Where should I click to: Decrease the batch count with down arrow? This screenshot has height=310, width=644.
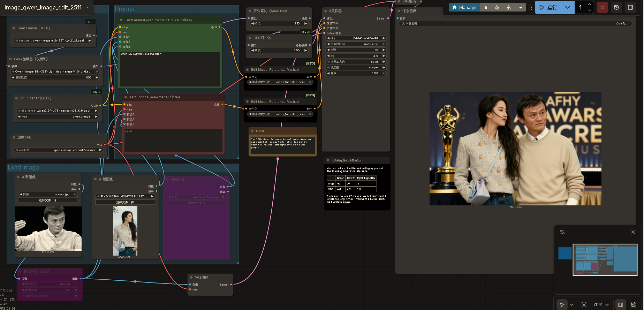pos(589,10)
